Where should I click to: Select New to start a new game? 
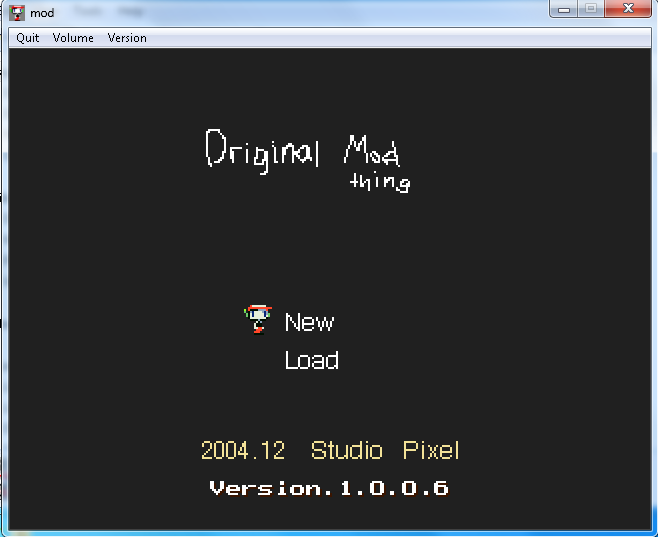pos(309,322)
